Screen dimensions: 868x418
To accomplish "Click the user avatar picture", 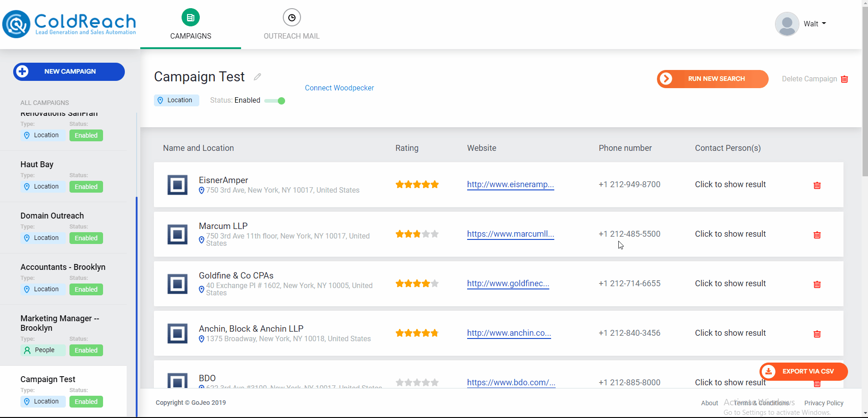I will 787,24.
